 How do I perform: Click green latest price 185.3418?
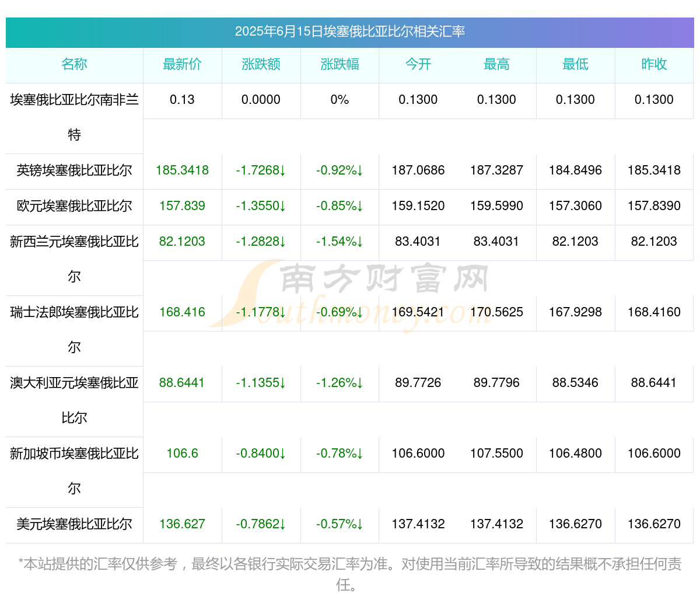point(182,170)
